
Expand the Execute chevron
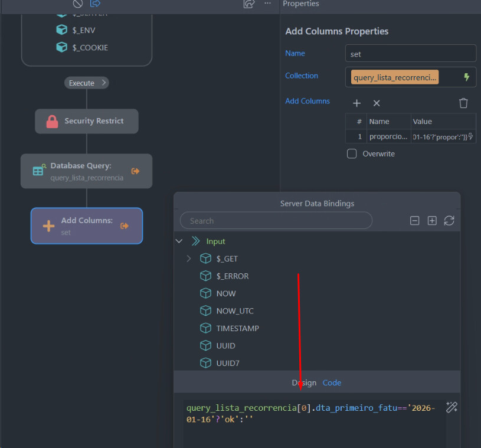tap(104, 83)
